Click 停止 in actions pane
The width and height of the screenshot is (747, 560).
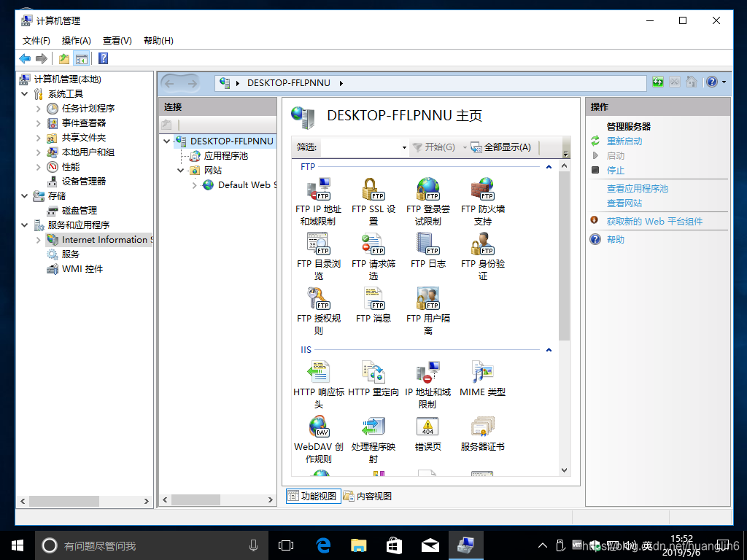click(x=615, y=170)
